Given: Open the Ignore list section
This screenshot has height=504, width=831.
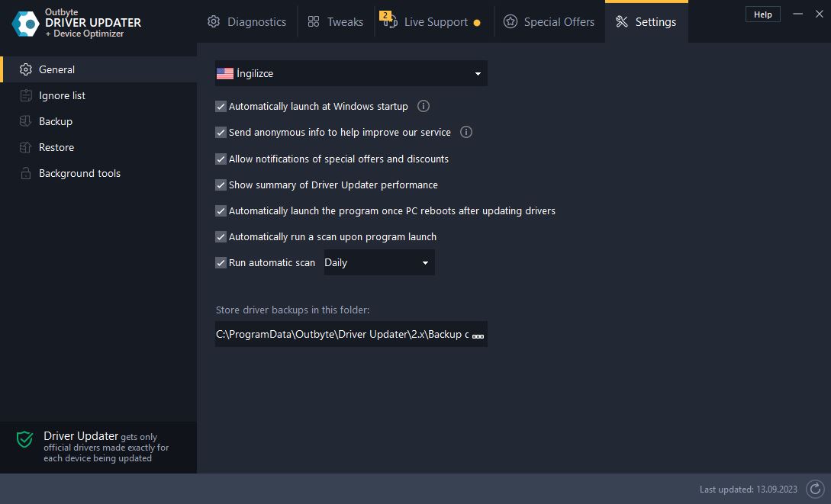Looking at the screenshot, I should tap(98, 95).
